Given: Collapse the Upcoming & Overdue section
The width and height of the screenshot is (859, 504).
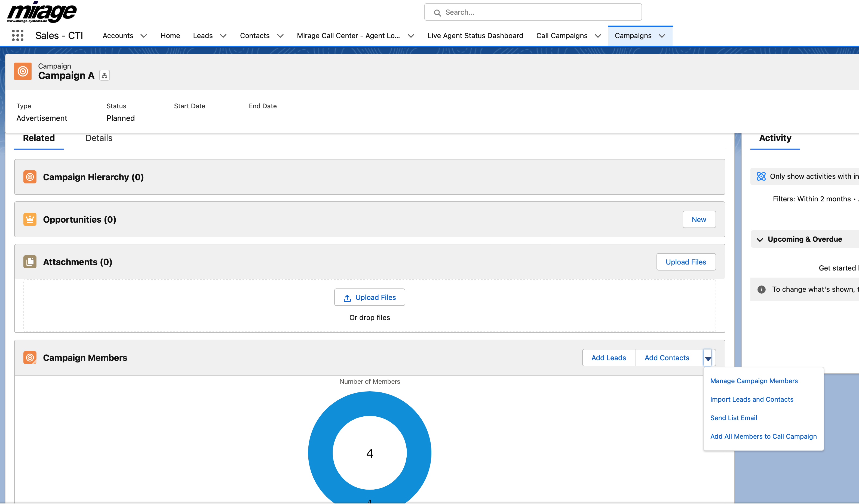Looking at the screenshot, I should (x=759, y=239).
